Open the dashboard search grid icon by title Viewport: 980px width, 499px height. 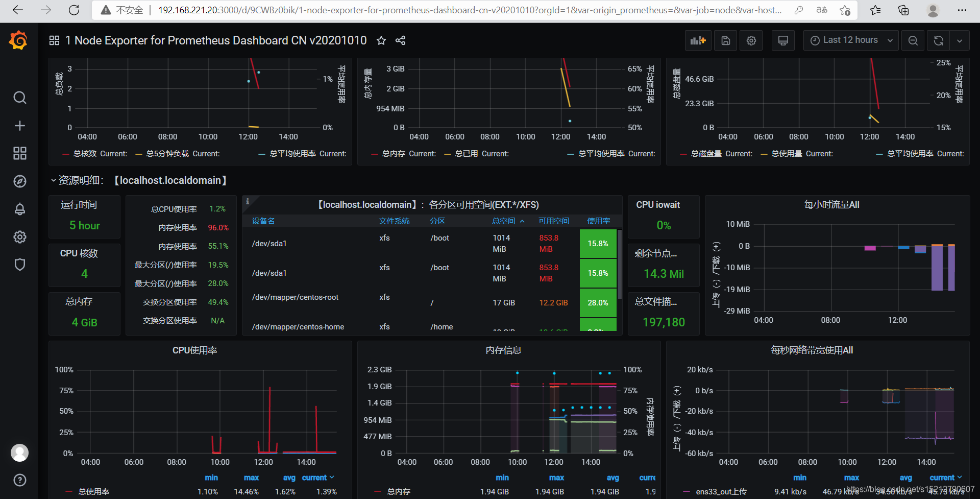pos(54,40)
